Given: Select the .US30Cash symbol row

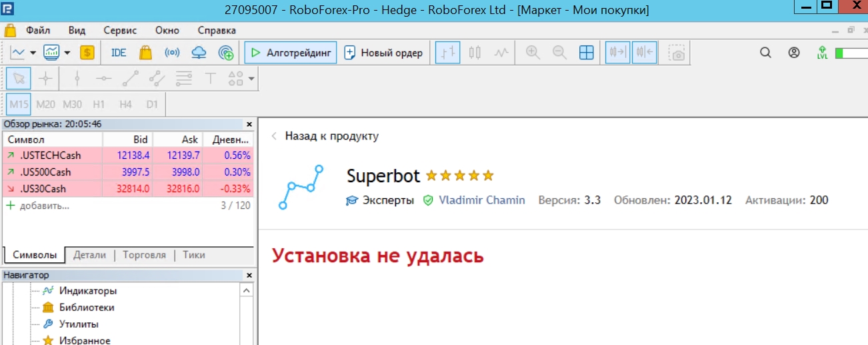Looking at the screenshot, I should click(x=128, y=189).
